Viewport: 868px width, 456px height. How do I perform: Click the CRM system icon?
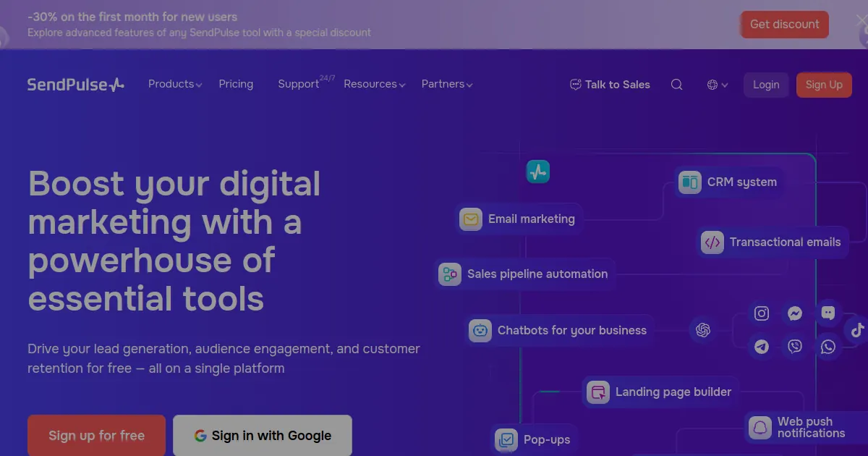coord(689,182)
